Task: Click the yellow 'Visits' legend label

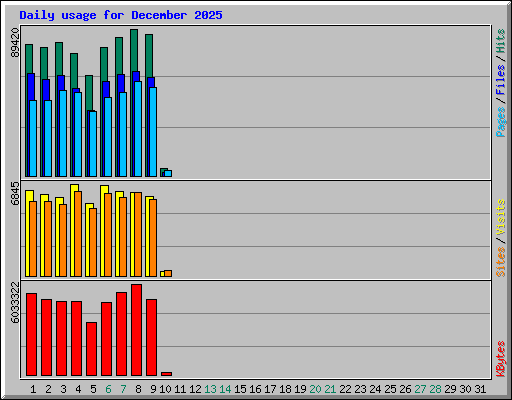Action: 500,217
